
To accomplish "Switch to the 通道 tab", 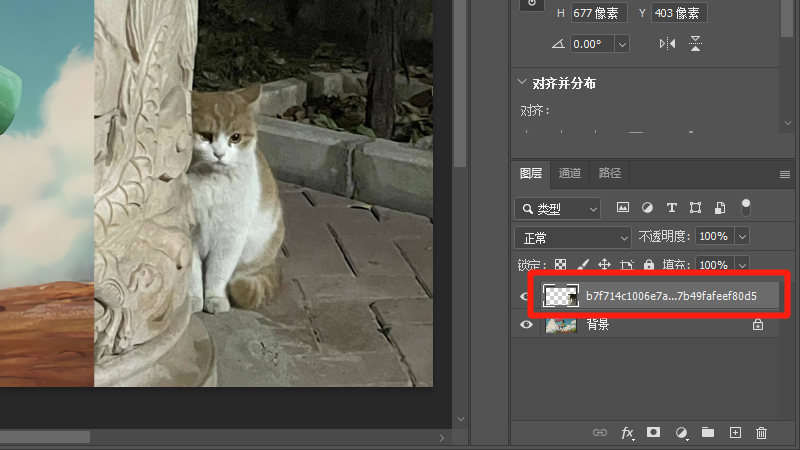I will point(570,173).
